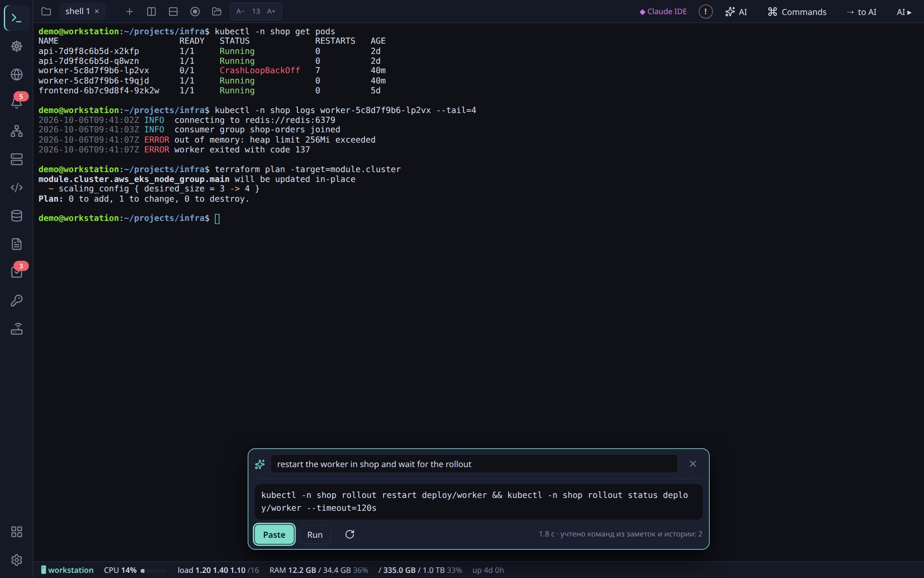
Task: Click the 'out of memory' error log line
Action: click(x=207, y=140)
